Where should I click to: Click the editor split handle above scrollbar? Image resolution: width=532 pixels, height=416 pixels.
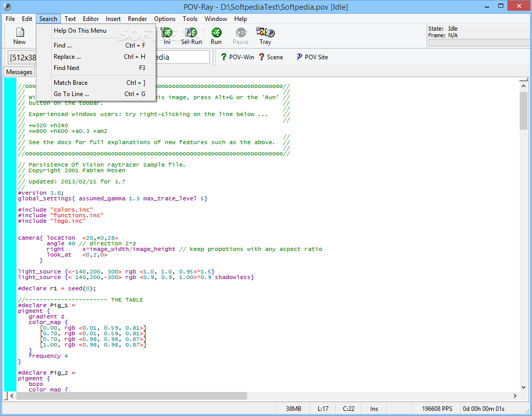click(x=523, y=80)
